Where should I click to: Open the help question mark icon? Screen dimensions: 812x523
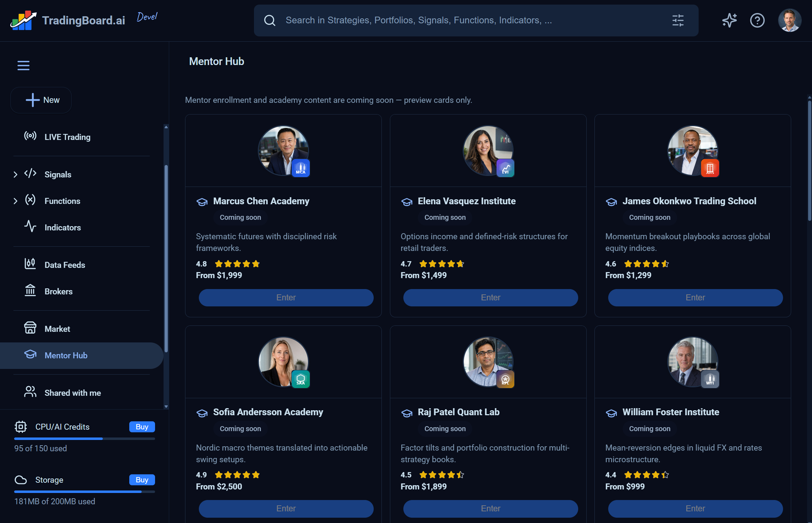(x=757, y=20)
